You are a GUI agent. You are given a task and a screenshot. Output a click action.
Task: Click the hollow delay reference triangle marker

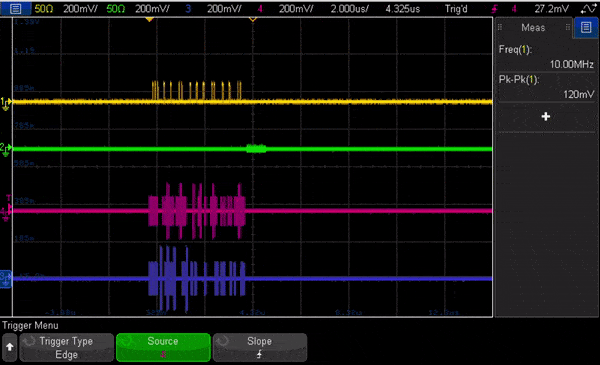(253, 19)
